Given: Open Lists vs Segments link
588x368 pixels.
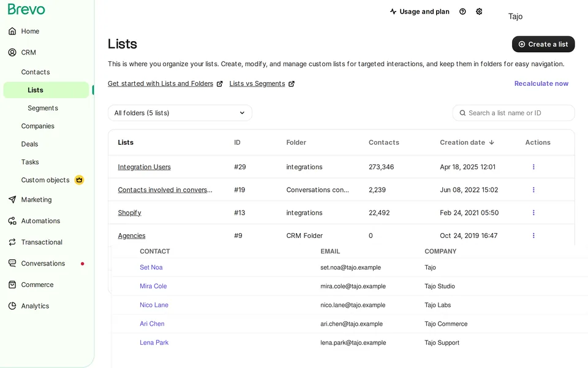Looking at the screenshot, I should (257, 84).
